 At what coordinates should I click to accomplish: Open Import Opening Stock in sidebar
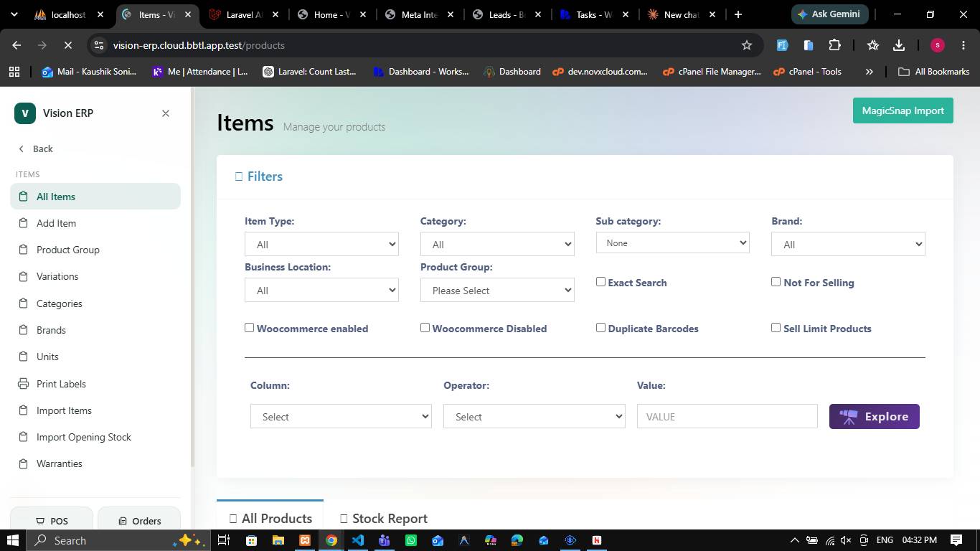pos(84,437)
